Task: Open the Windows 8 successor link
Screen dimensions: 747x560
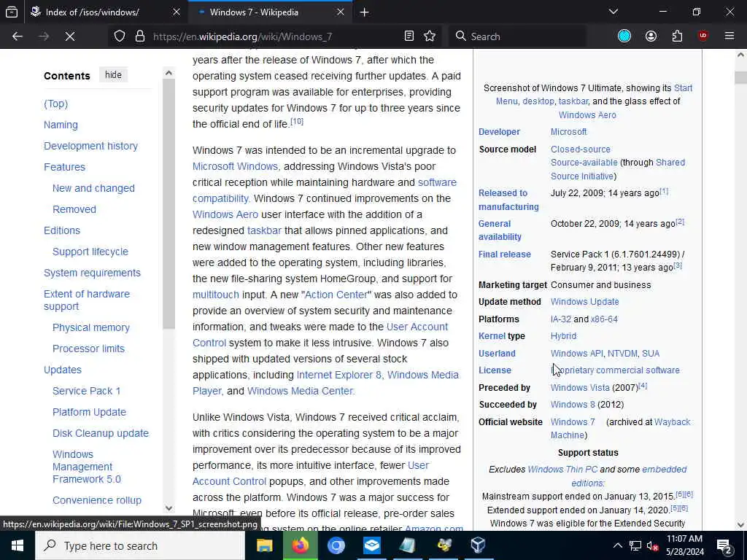Action: [x=573, y=405]
